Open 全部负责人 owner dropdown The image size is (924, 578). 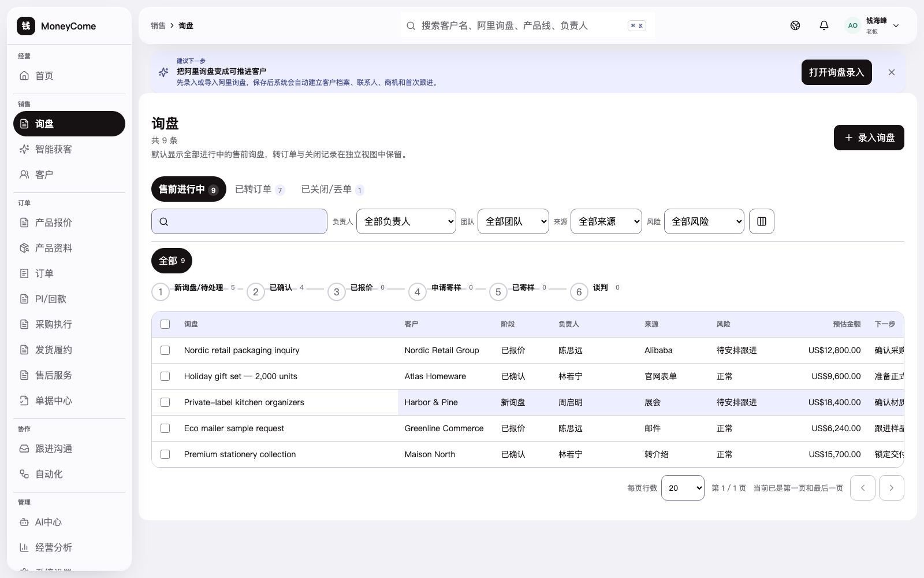click(406, 221)
